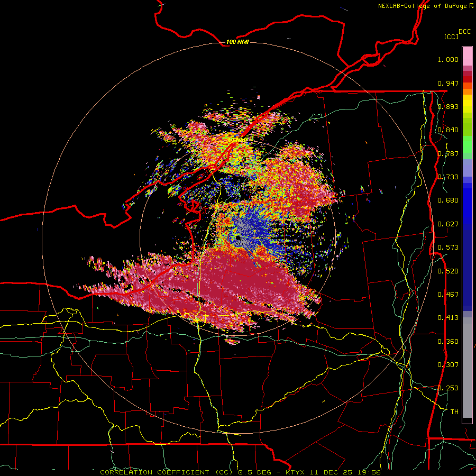This screenshot has height=476, width=476.
Task: Click the 100 NMI range ring label
Action: (x=237, y=42)
